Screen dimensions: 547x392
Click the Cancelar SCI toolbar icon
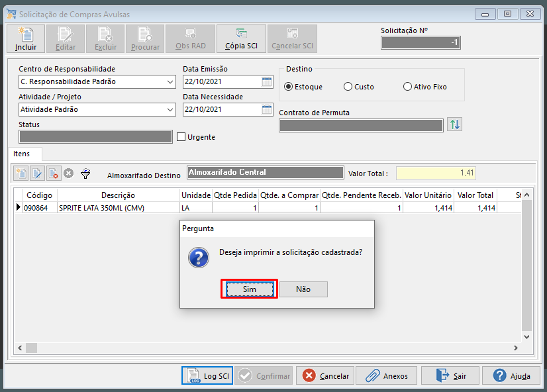pos(292,38)
